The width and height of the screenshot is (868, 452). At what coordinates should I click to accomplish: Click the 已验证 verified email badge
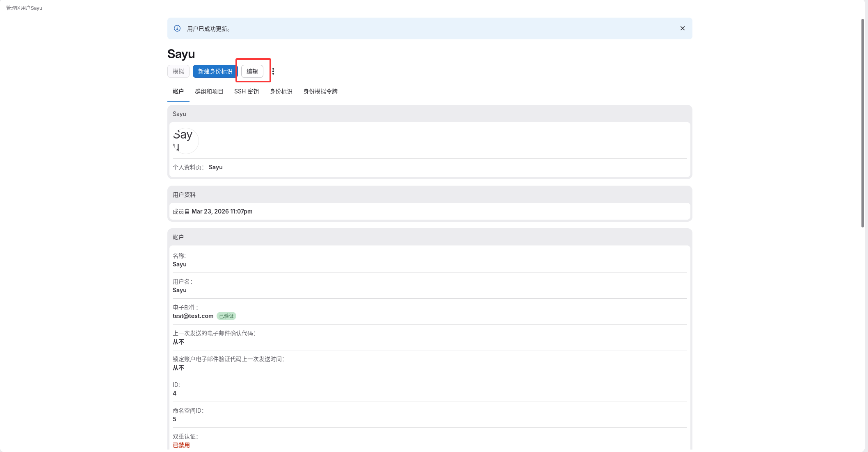point(226,316)
